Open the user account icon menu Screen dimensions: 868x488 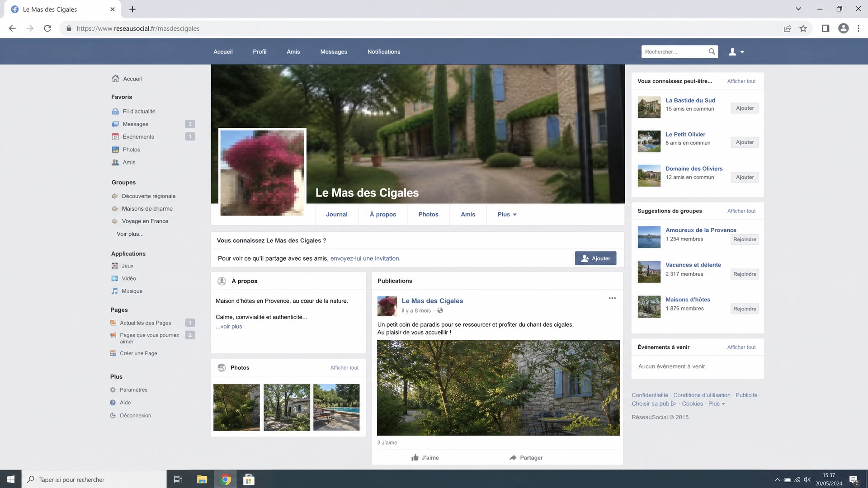click(x=736, y=52)
